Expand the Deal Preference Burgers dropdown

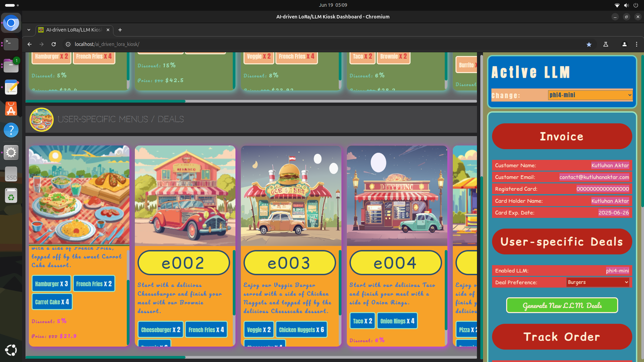pyautogui.click(x=597, y=282)
